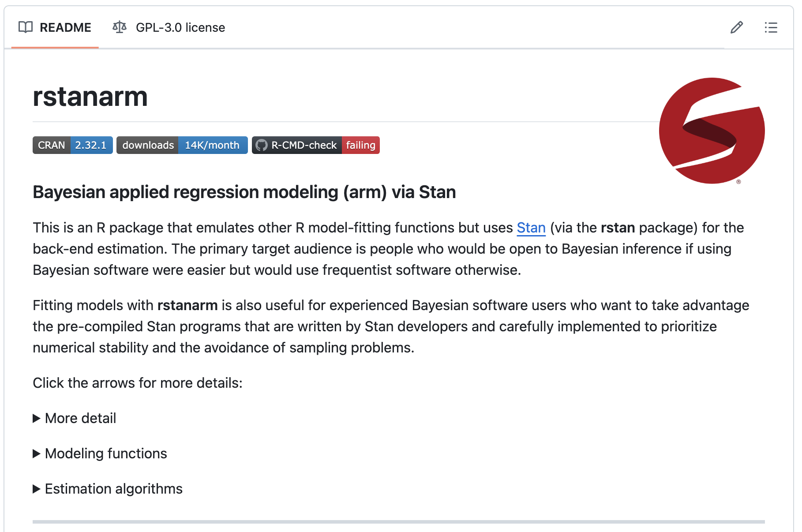Follow the Stan hyperlink in the paragraph
This screenshot has width=802, height=532.
[x=531, y=228]
